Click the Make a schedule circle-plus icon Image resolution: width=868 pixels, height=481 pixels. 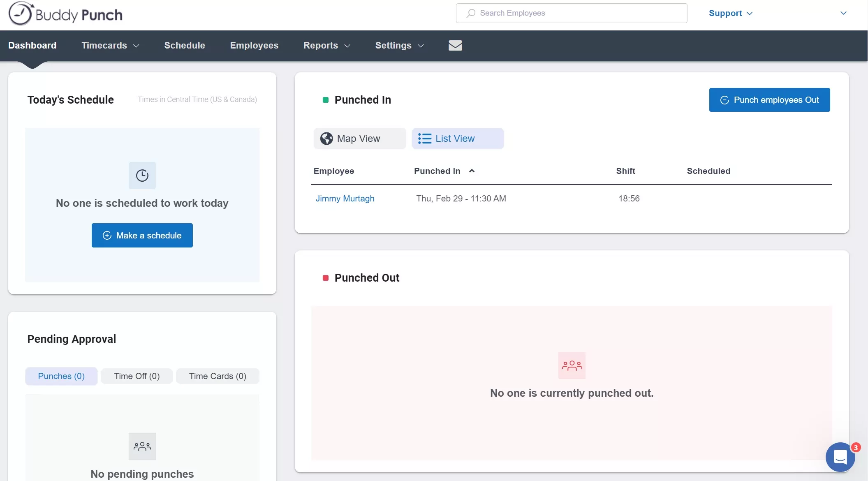click(x=106, y=235)
